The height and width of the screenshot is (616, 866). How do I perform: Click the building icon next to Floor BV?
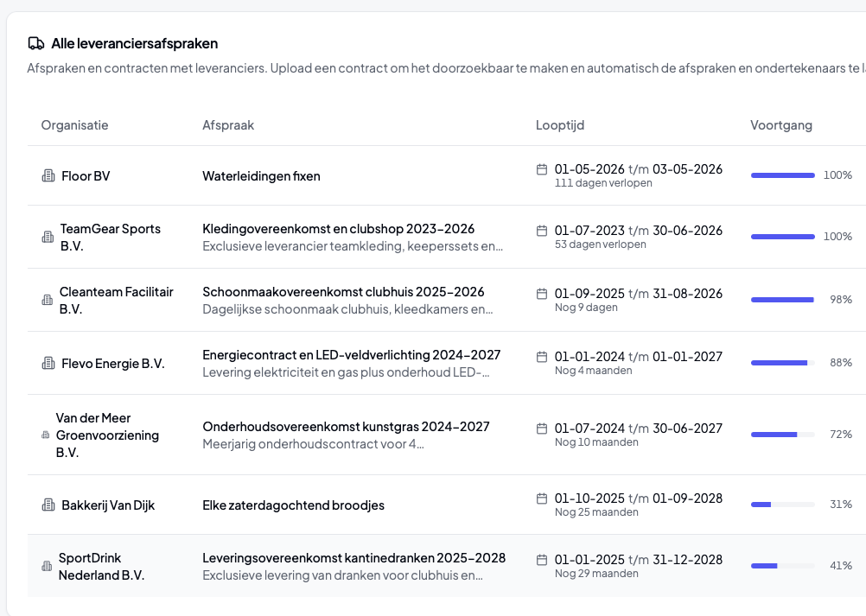[x=48, y=175]
